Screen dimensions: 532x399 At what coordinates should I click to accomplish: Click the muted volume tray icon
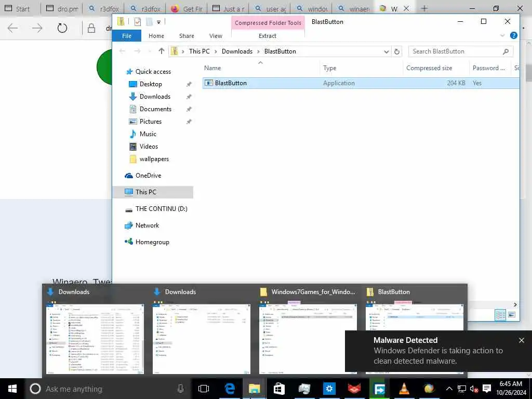[x=474, y=389]
